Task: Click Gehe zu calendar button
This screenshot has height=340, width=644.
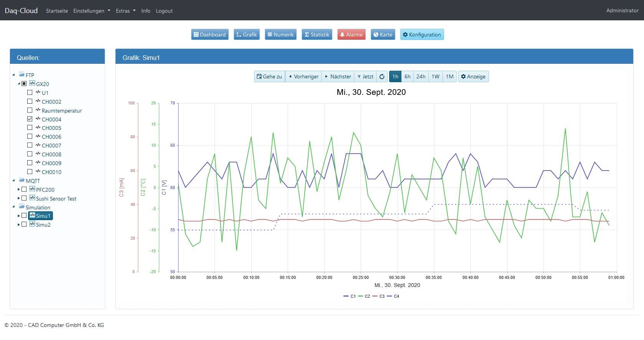Action: pyautogui.click(x=269, y=76)
